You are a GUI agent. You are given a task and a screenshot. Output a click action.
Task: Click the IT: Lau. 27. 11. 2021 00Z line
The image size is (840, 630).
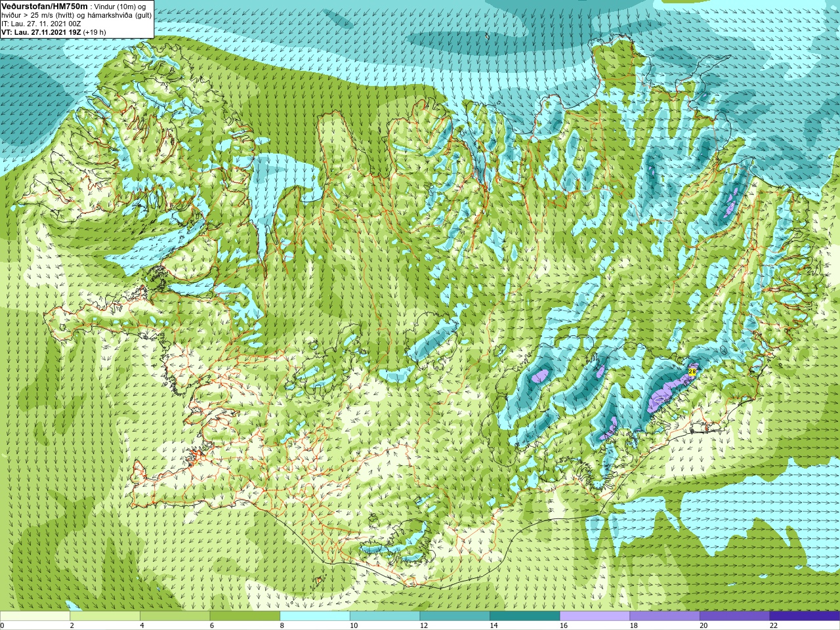[x=41, y=24]
